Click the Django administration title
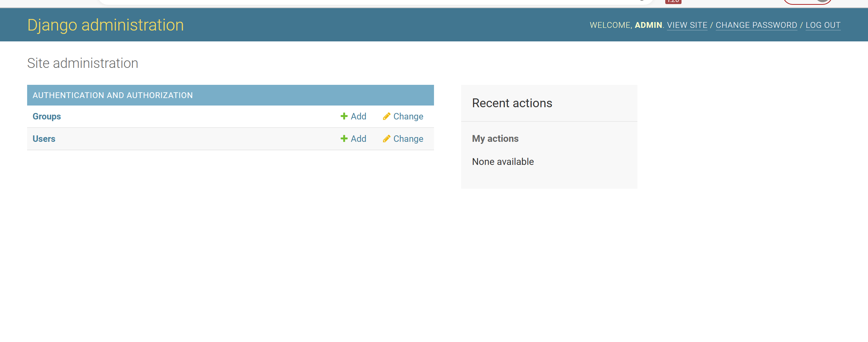This screenshot has width=868, height=342. 105,25
